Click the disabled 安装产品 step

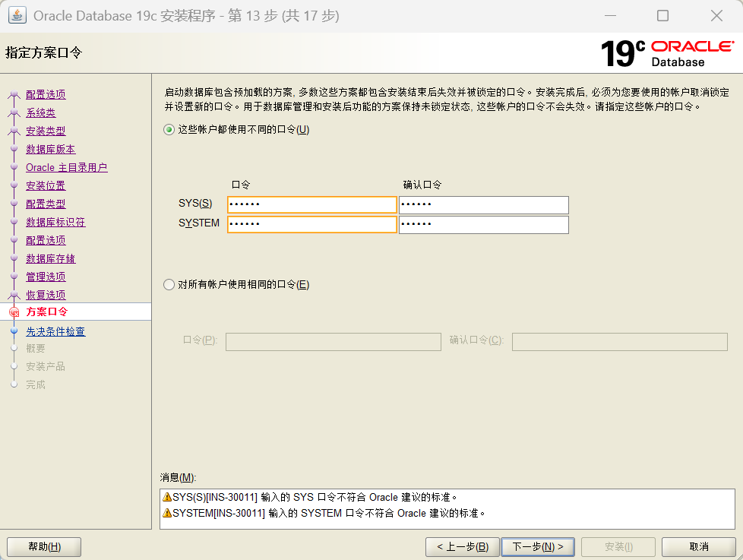coord(46,366)
